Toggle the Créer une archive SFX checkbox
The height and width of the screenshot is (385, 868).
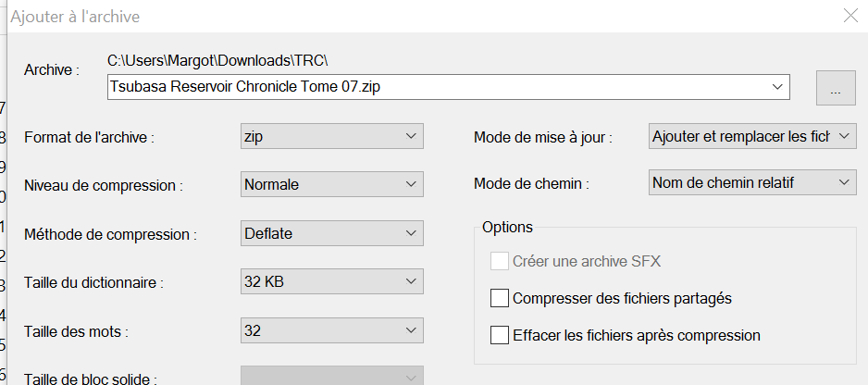tap(500, 261)
